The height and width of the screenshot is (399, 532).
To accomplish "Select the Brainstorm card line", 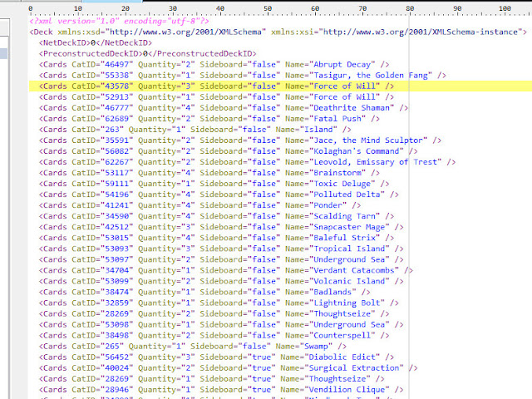I will pyautogui.click(x=209, y=173).
